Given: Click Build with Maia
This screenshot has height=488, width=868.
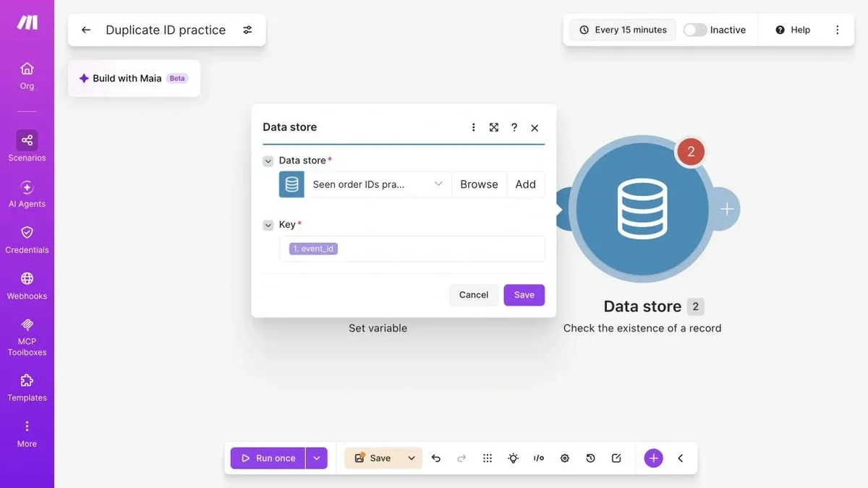Looking at the screenshot, I should click(134, 78).
